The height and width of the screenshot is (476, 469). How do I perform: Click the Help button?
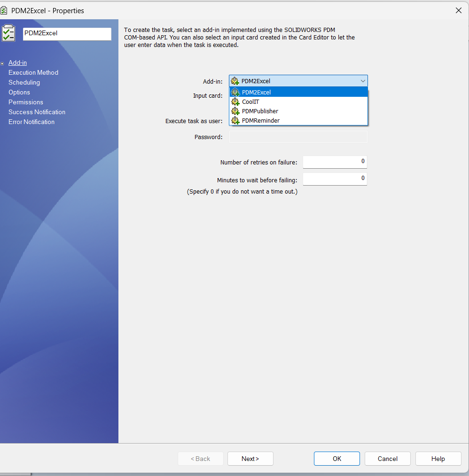[438, 459]
